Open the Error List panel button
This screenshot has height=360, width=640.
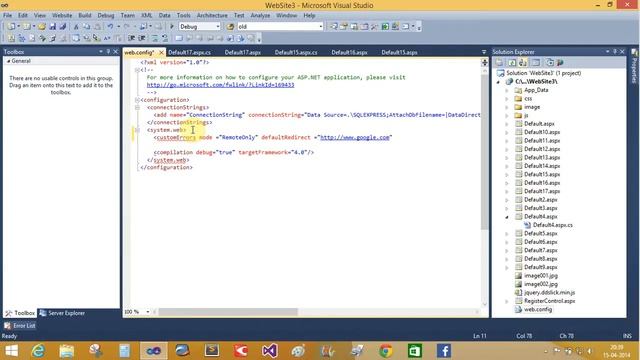20,326
